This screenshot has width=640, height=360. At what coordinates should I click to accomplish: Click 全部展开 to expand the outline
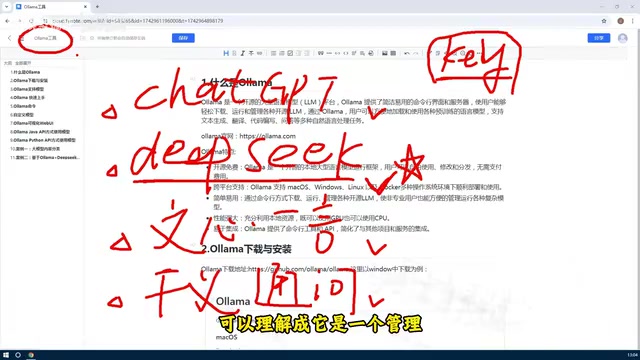23,63
